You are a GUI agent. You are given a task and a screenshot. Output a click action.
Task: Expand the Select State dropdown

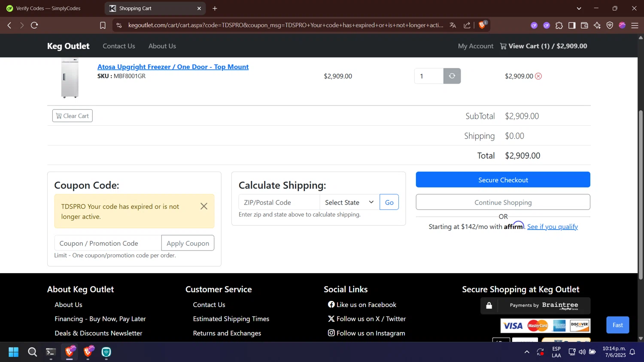349,202
